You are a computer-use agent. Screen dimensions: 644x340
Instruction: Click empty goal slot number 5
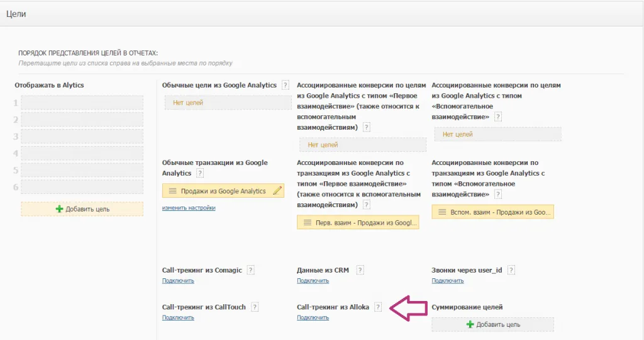click(82, 170)
